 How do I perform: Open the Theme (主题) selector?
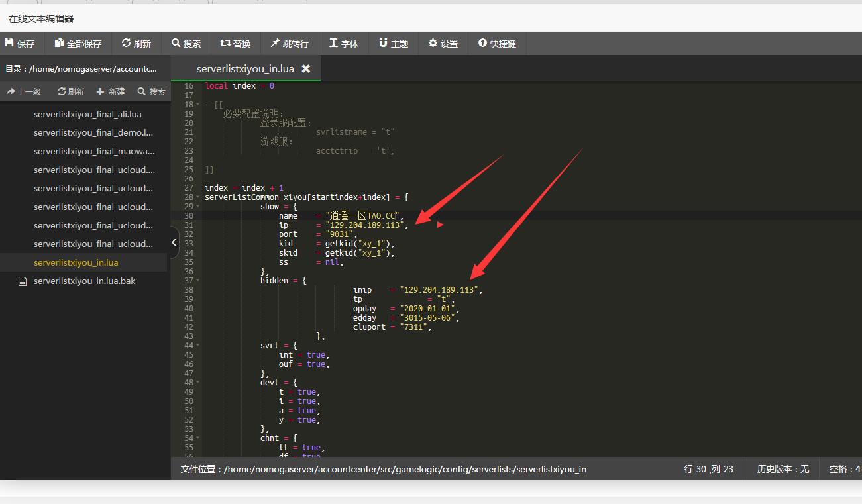394,44
